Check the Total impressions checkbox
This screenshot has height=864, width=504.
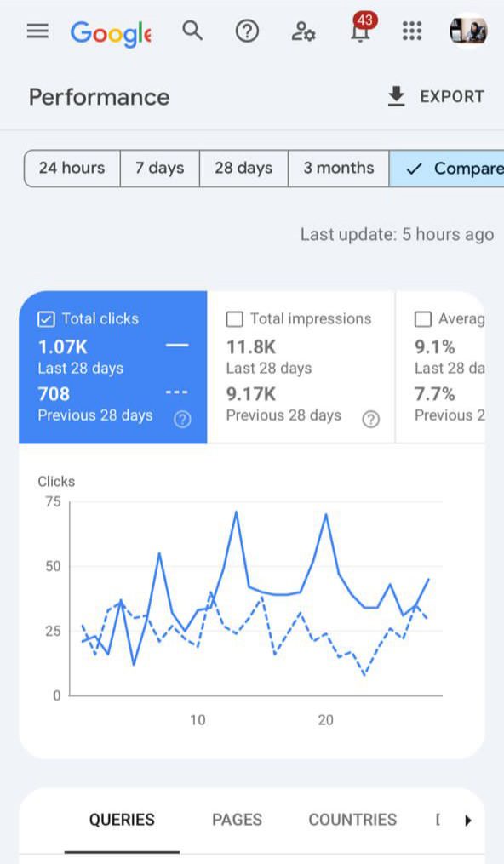click(235, 319)
